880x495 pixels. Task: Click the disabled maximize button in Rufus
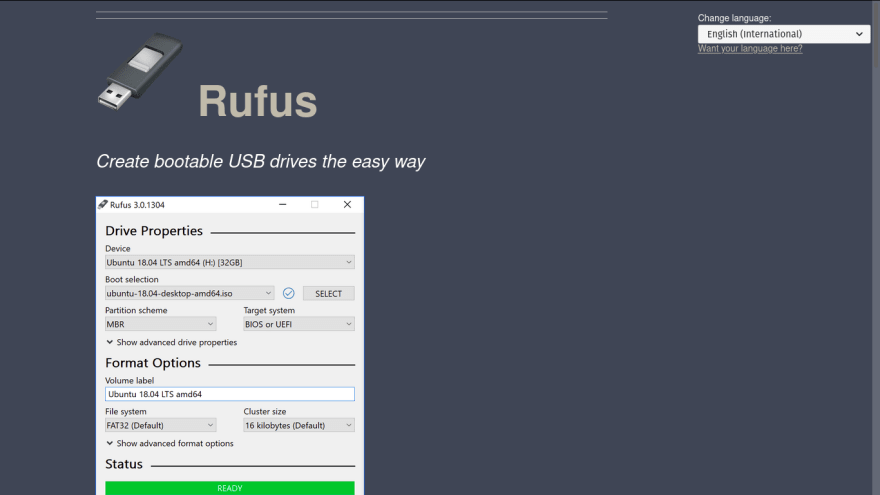[315, 205]
